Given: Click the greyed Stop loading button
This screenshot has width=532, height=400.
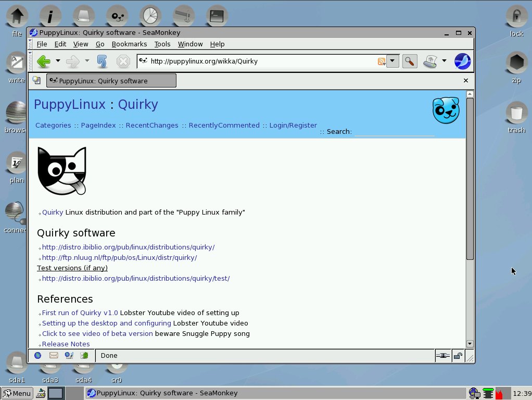Looking at the screenshot, I should coord(123,61).
